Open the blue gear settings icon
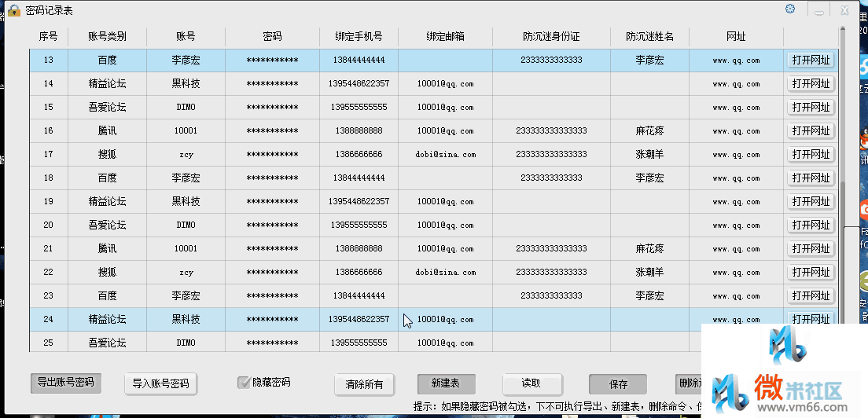Screen dimensions: 868x418 pos(790,9)
